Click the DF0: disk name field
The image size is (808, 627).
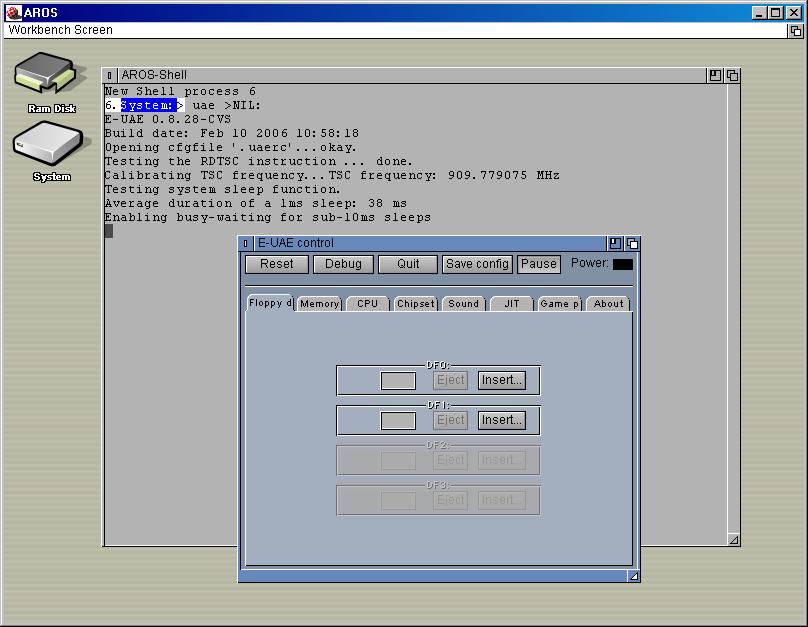(398, 381)
